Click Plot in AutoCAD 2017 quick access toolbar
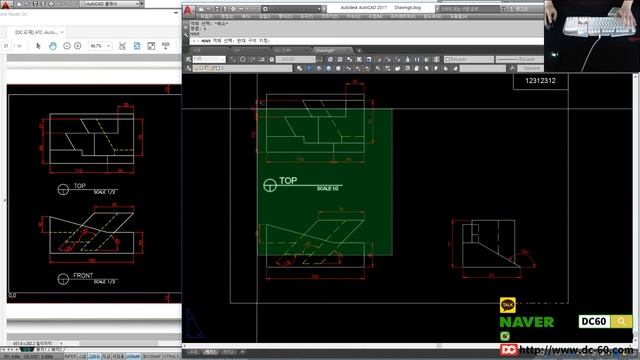Viewport: 640px width, 360px height. click(x=233, y=9)
